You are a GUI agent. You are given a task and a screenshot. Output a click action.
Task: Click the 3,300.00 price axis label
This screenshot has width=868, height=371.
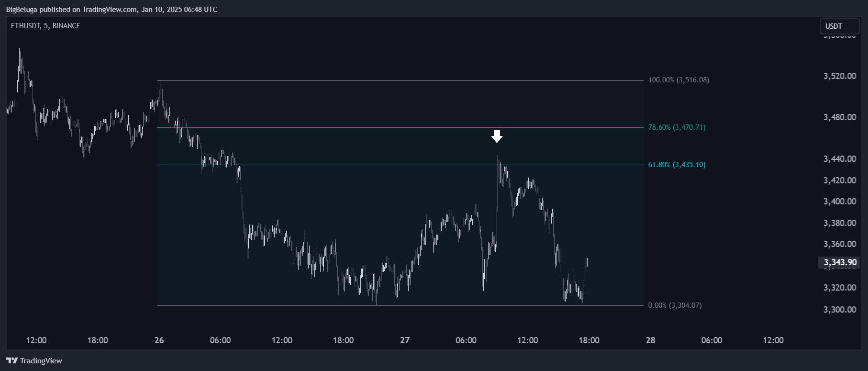(x=840, y=310)
